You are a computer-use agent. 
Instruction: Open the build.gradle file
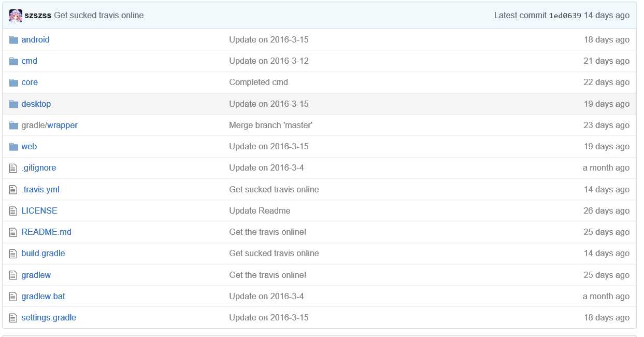43,254
